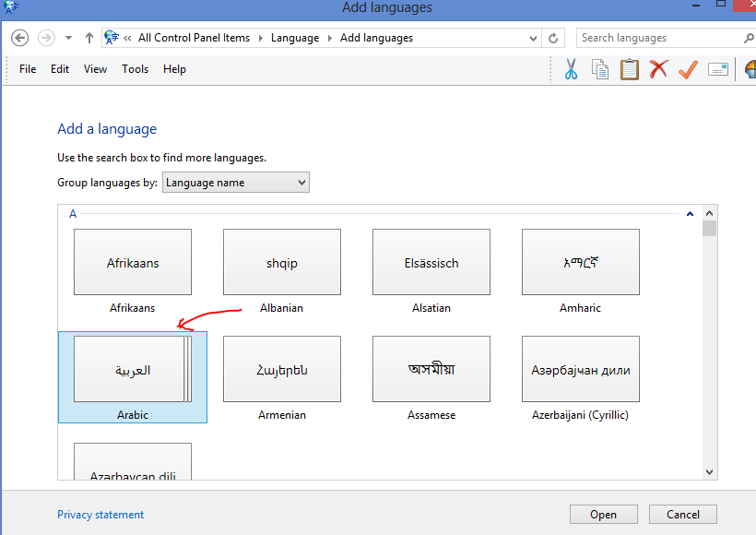Click the envelope mail icon

click(718, 68)
